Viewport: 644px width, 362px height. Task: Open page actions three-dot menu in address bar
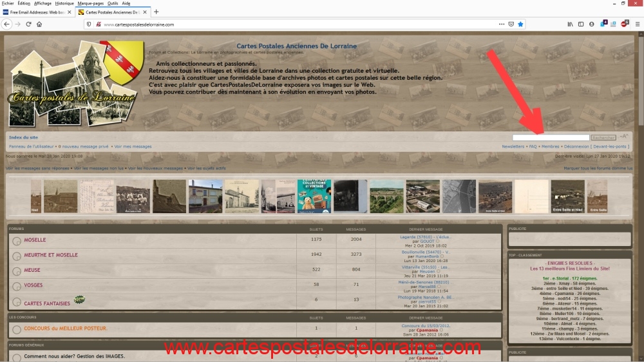point(502,24)
